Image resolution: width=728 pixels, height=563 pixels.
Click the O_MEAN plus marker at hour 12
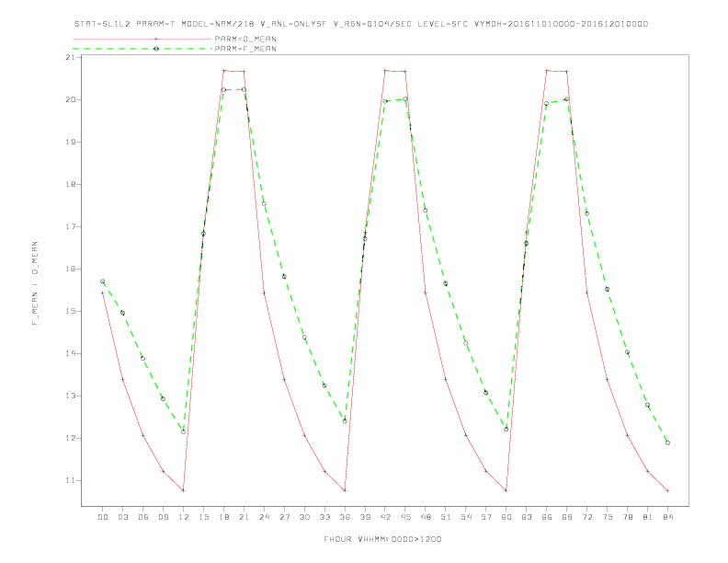point(184,490)
